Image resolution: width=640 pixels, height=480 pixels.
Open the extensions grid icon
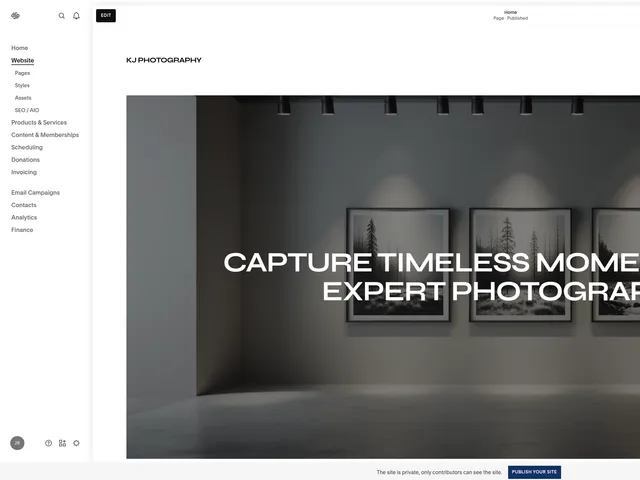coord(62,443)
